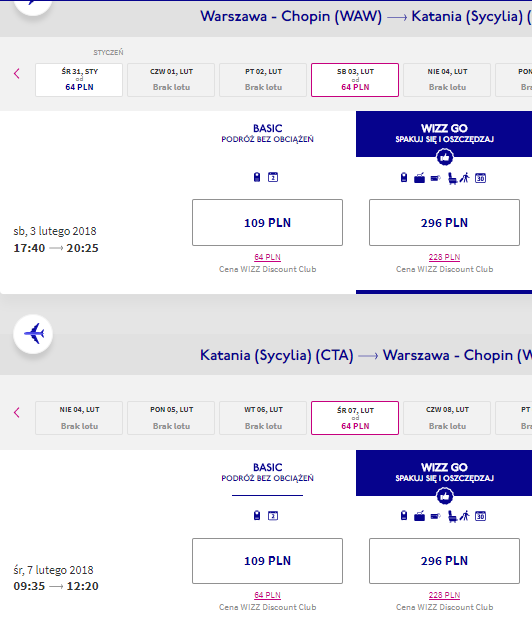Open return 228 PLN Discount Club price
The width and height of the screenshot is (532, 619).
tap(444, 595)
